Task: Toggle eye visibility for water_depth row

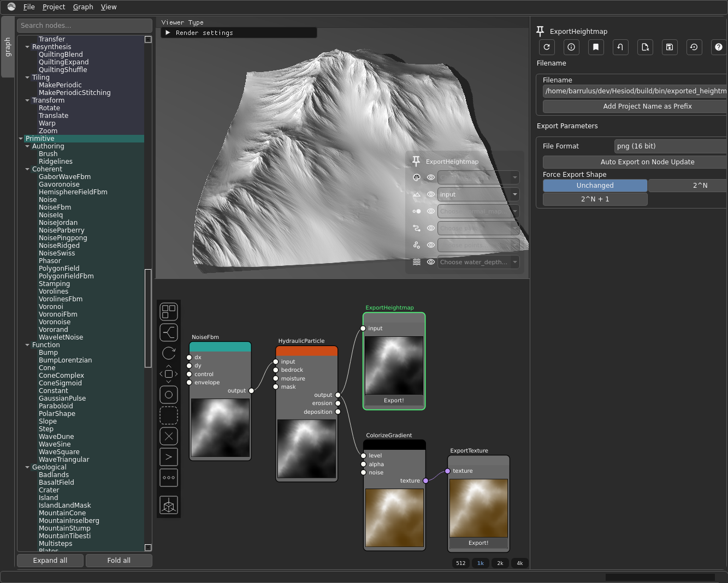Action: (431, 262)
